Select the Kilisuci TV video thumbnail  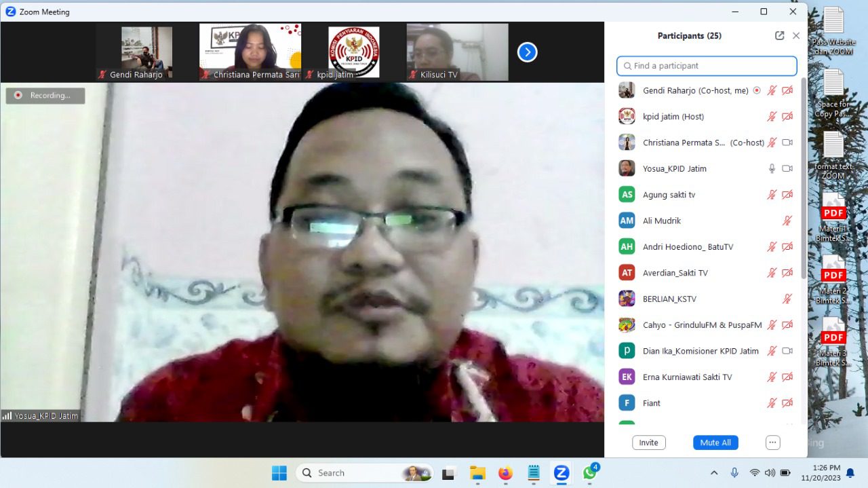point(457,52)
